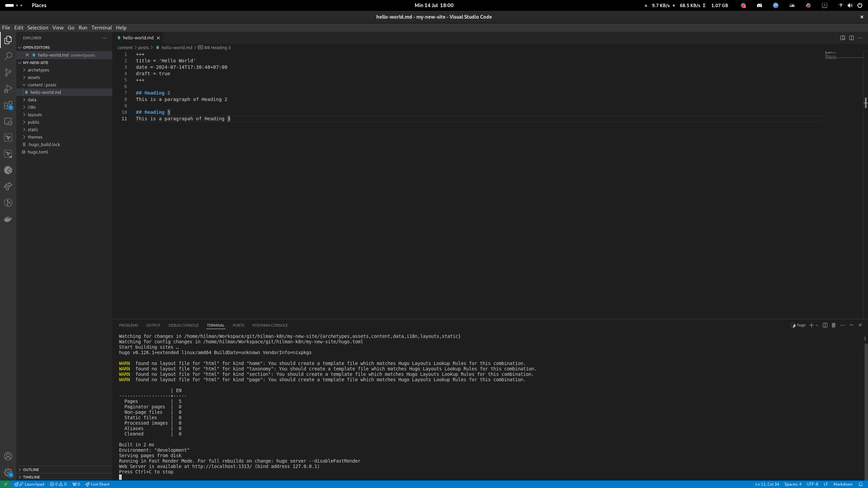Open the system volume indicator
This screenshot has height=488, width=868.
850,5
